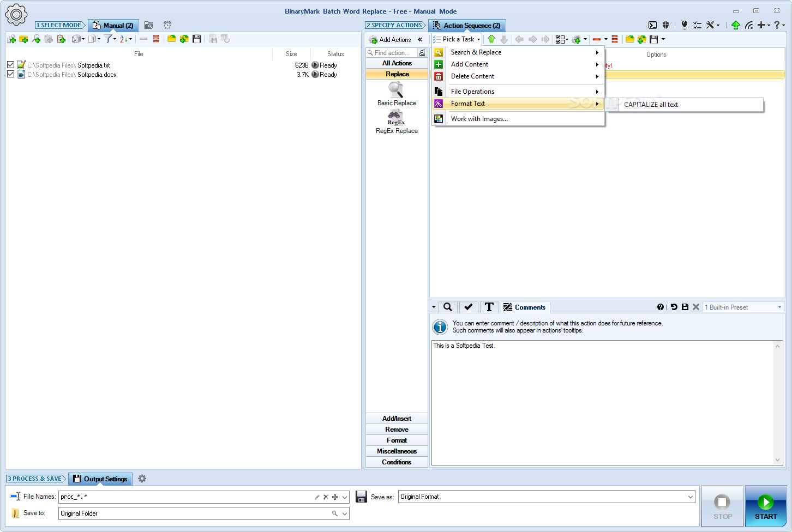Click the red delete all actions icon

(x=615, y=39)
